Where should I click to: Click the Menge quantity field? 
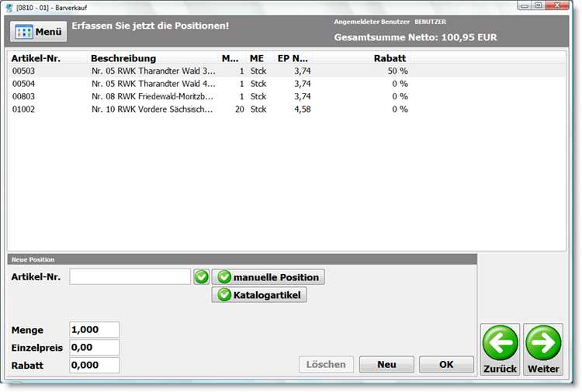pos(95,330)
